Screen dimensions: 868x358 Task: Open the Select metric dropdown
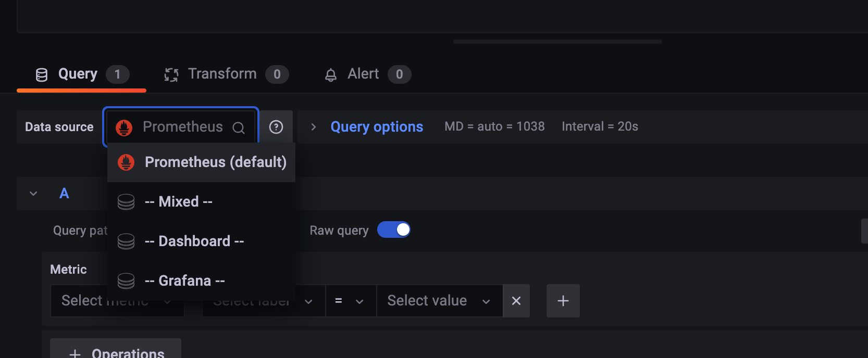(x=117, y=301)
